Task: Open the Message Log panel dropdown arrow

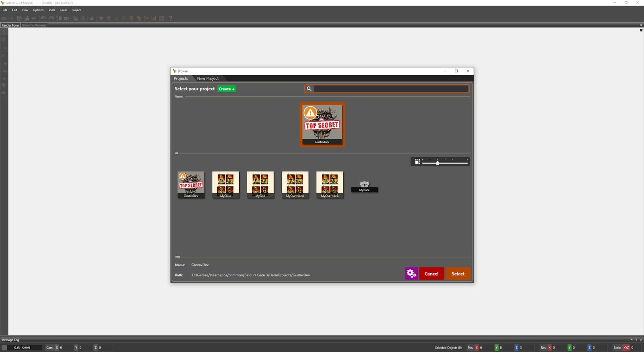Action: [632, 340]
